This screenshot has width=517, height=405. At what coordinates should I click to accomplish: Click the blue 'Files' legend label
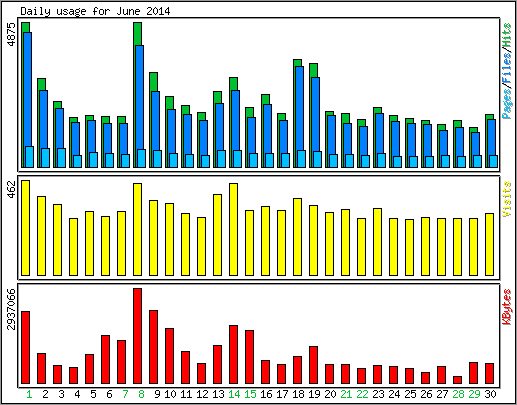pos(507,69)
